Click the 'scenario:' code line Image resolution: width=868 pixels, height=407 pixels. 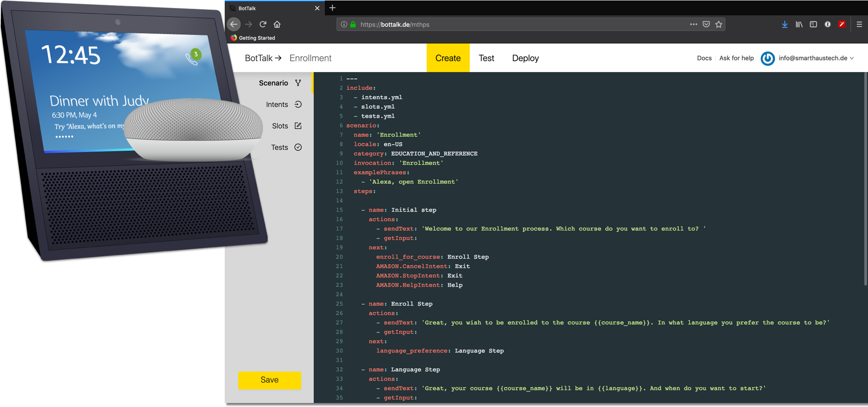tap(363, 125)
